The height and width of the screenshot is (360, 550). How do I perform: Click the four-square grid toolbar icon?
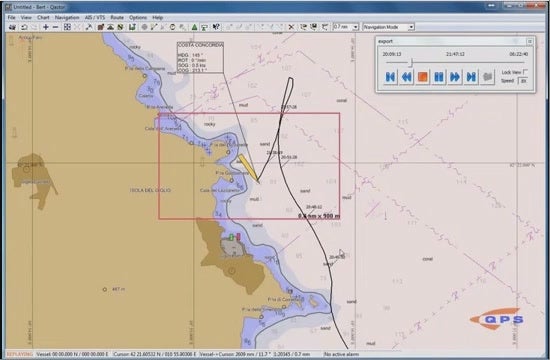coord(67,27)
